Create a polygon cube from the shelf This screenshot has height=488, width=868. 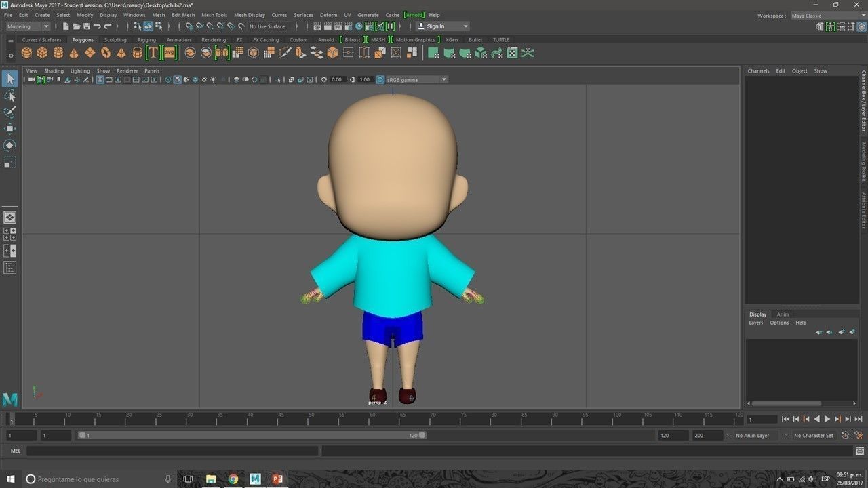coord(42,53)
